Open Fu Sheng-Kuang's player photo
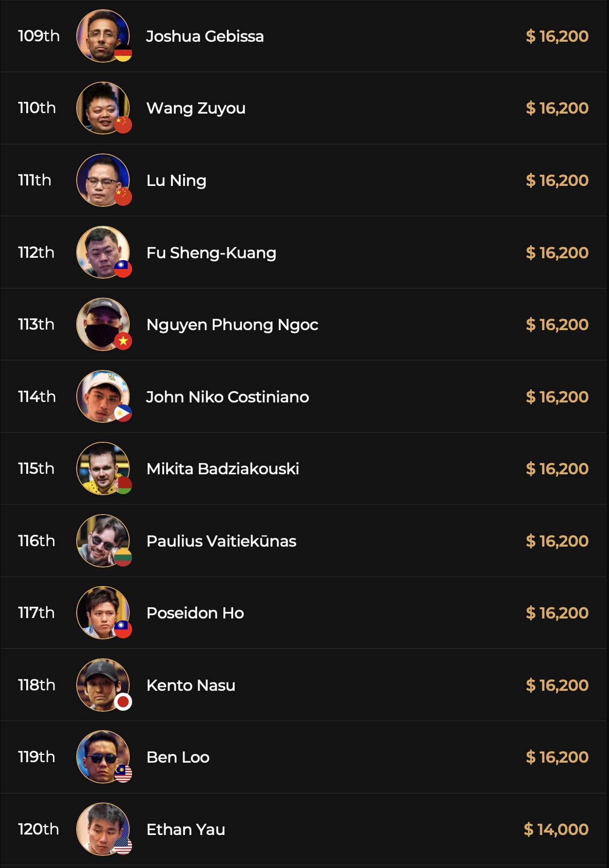The width and height of the screenshot is (609, 868). 102,251
